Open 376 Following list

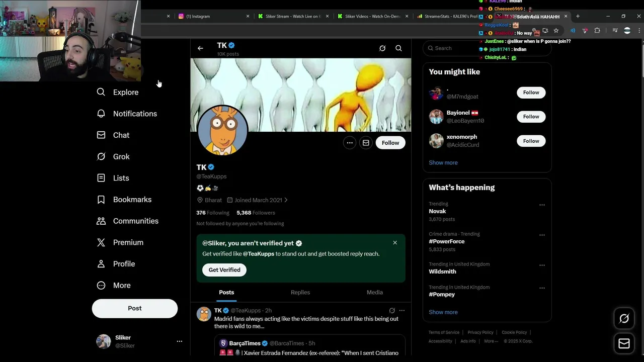coord(213,213)
